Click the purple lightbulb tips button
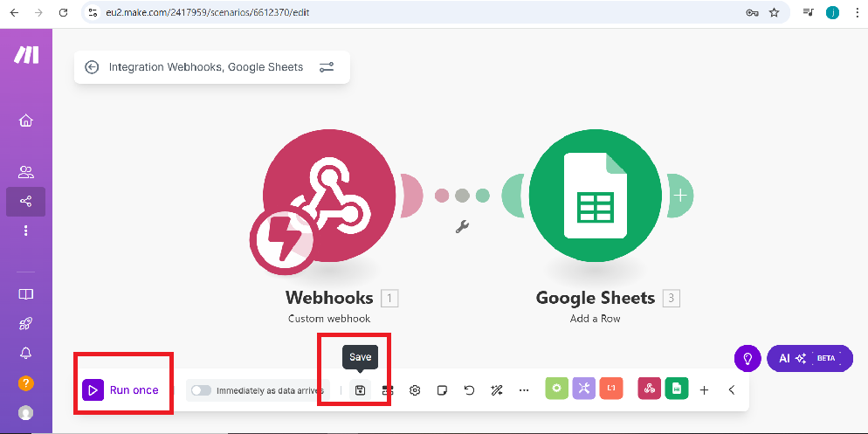This screenshot has width=868, height=434. coord(747,358)
